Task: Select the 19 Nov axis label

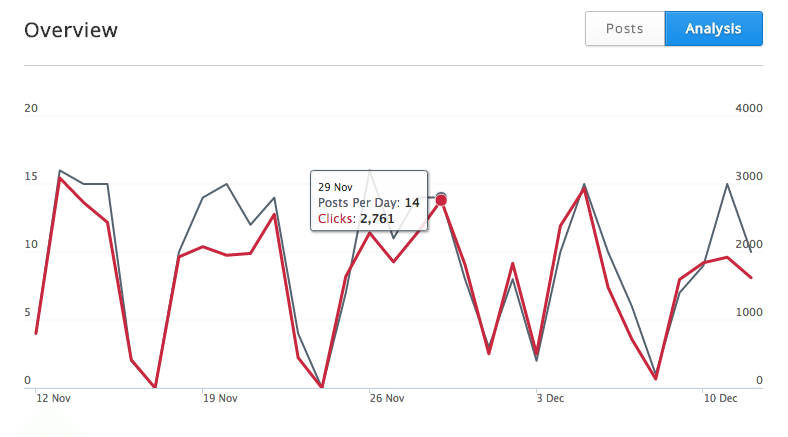Action: [220, 398]
